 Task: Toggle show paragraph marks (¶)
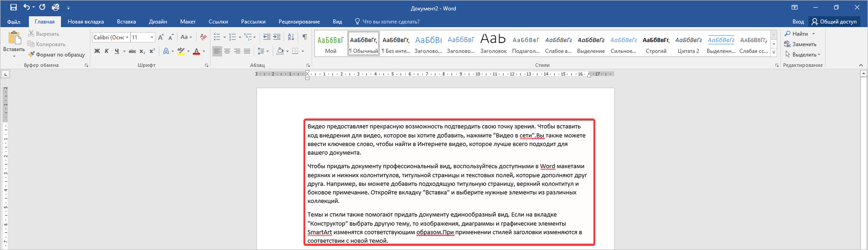coord(305,37)
